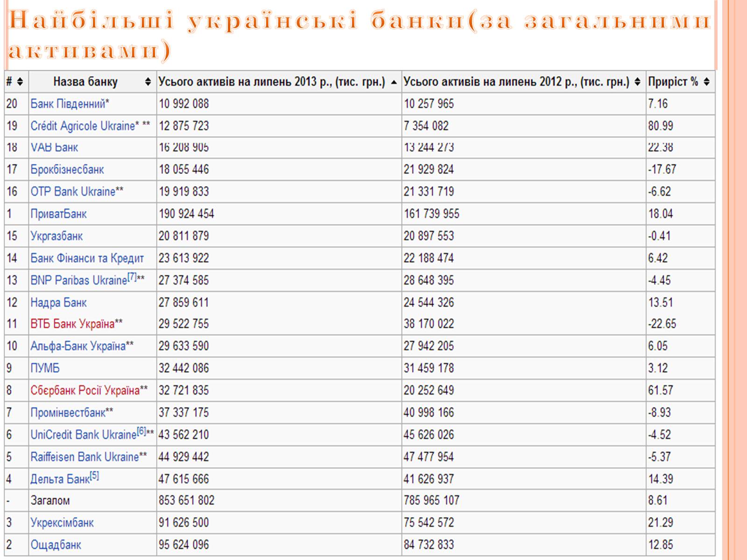This screenshot has width=747, height=560.
Task: Open the UniCredit Bank Ukraine link
Action: [84, 435]
